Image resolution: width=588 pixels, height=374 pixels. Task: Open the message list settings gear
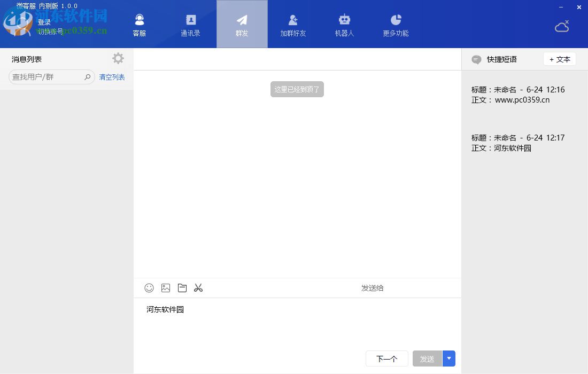click(x=118, y=58)
